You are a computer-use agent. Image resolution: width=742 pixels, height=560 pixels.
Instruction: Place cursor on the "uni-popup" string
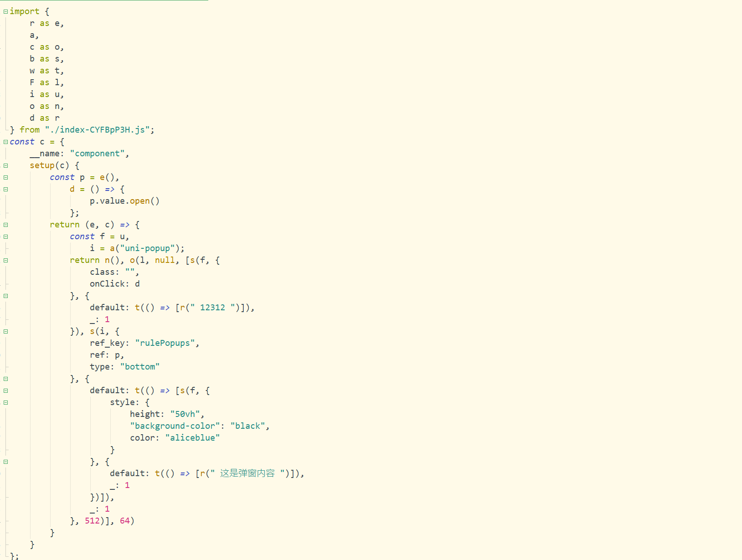tap(147, 248)
